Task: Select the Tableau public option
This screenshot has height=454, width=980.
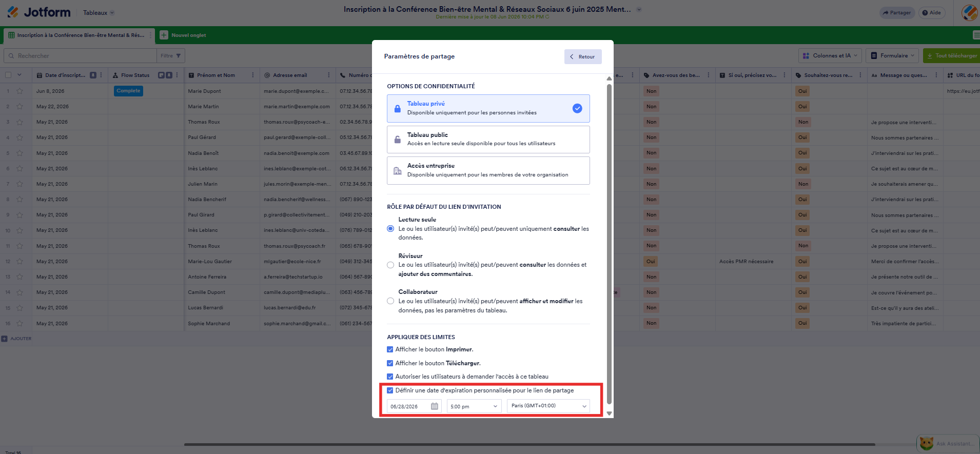Action: (x=488, y=140)
